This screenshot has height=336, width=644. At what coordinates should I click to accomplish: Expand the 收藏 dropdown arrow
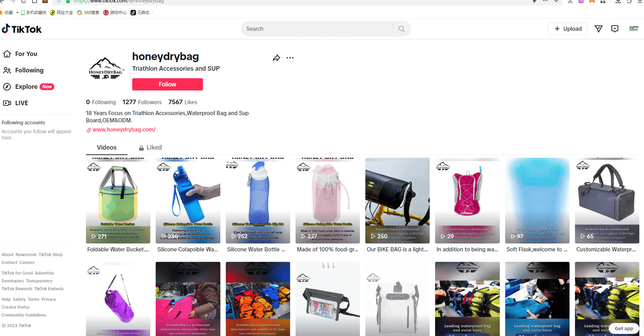point(17,12)
